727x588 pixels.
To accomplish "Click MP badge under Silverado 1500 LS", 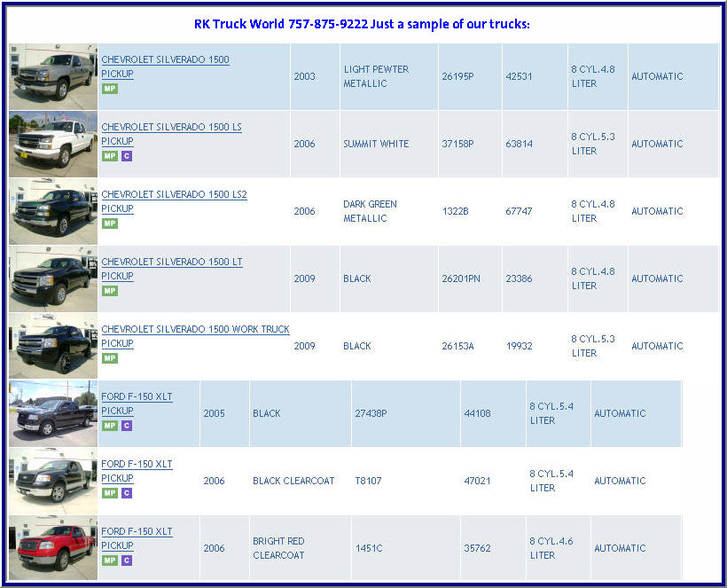I will 110,156.
